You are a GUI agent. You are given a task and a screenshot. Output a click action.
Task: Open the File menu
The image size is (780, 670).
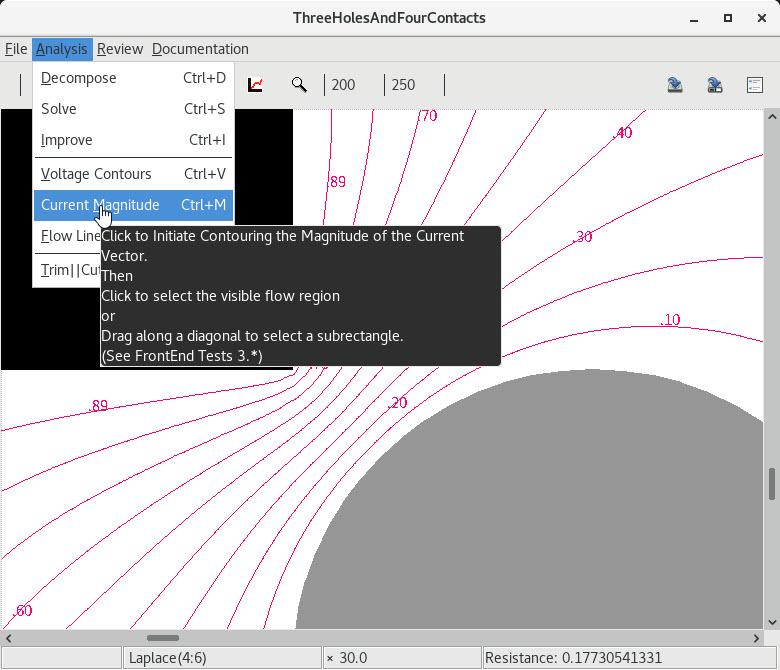16,49
